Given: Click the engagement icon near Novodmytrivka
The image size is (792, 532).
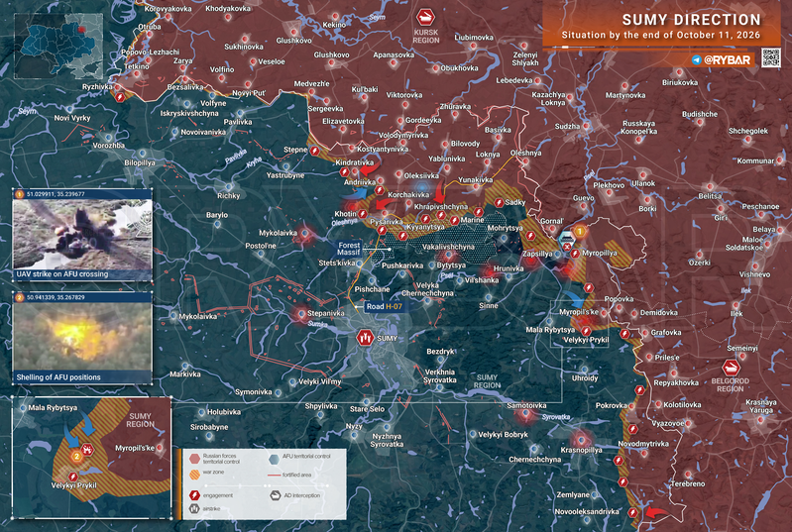Looking at the screenshot, I should 632,429.
